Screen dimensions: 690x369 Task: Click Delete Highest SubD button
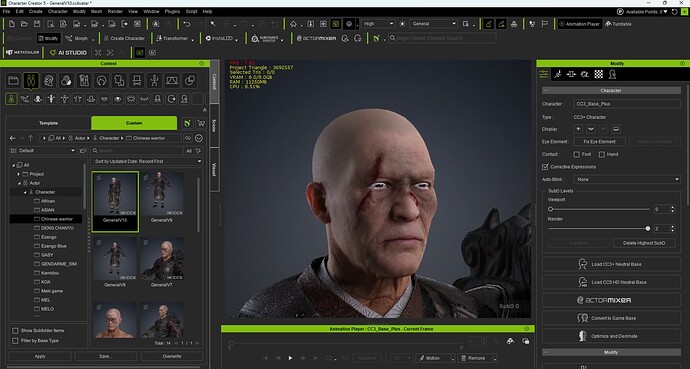click(644, 243)
